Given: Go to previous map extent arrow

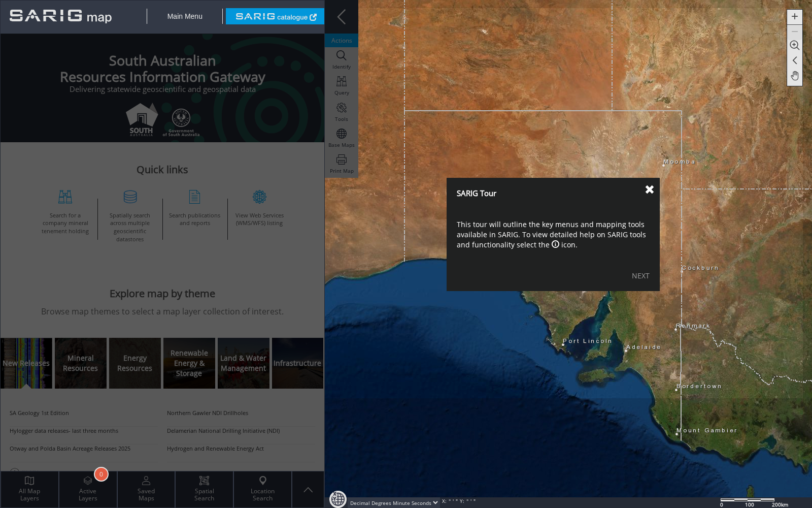Looking at the screenshot, I should 795,60.
